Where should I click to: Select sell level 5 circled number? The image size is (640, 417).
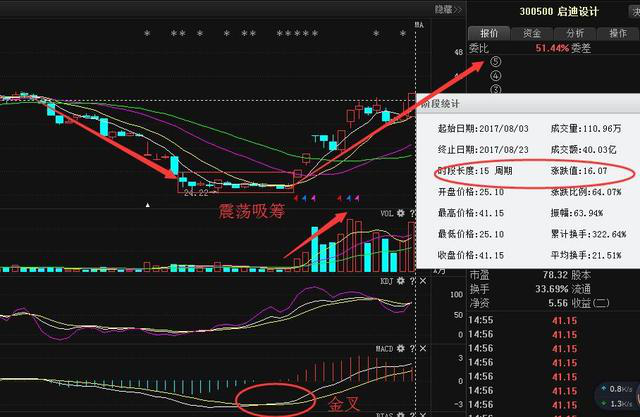496,61
